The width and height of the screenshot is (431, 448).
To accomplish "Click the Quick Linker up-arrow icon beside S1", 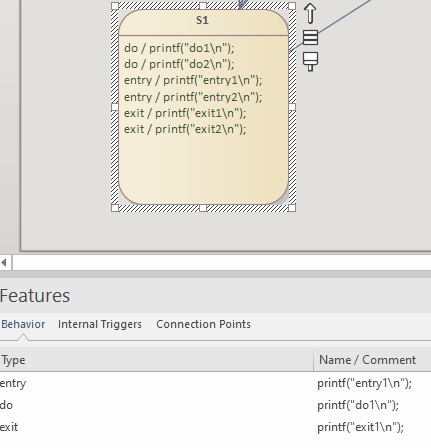I will tap(310, 13).
